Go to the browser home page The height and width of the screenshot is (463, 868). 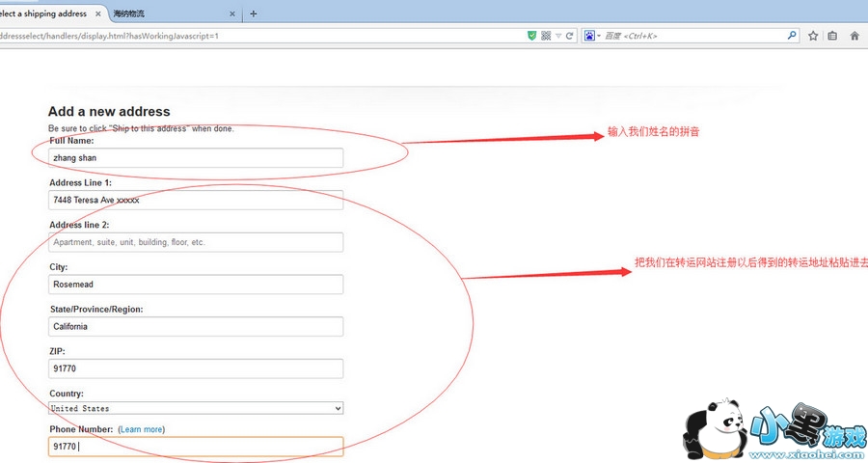(x=854, y=36)
